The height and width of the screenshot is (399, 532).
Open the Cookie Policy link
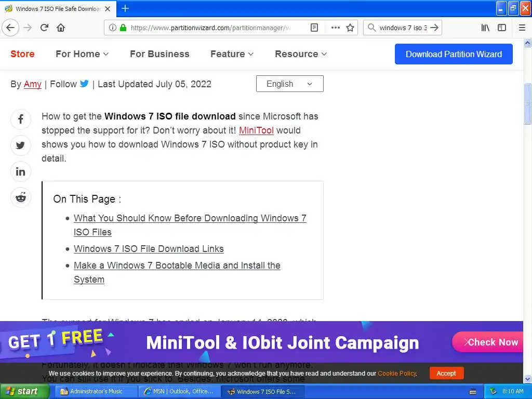coord(397,373)
